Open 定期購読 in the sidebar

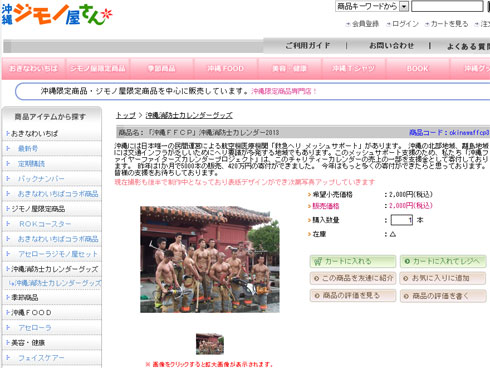tap(31, 164)
